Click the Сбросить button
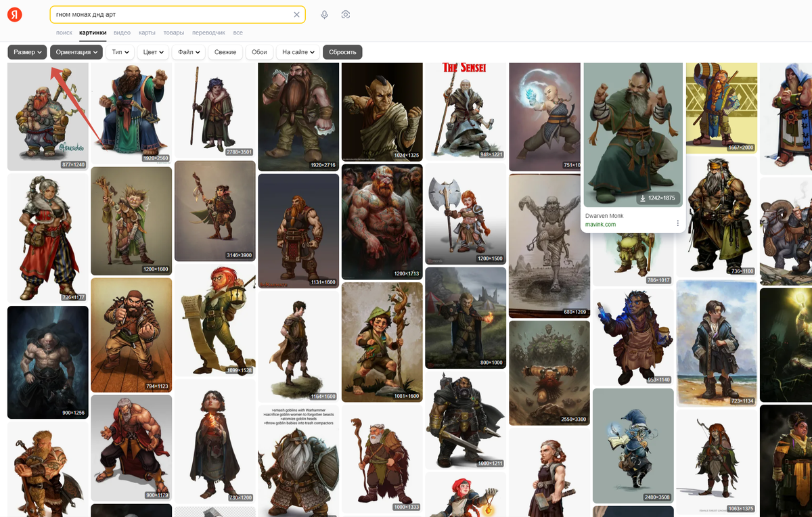 pyautogui.click(x=342, y=52)
